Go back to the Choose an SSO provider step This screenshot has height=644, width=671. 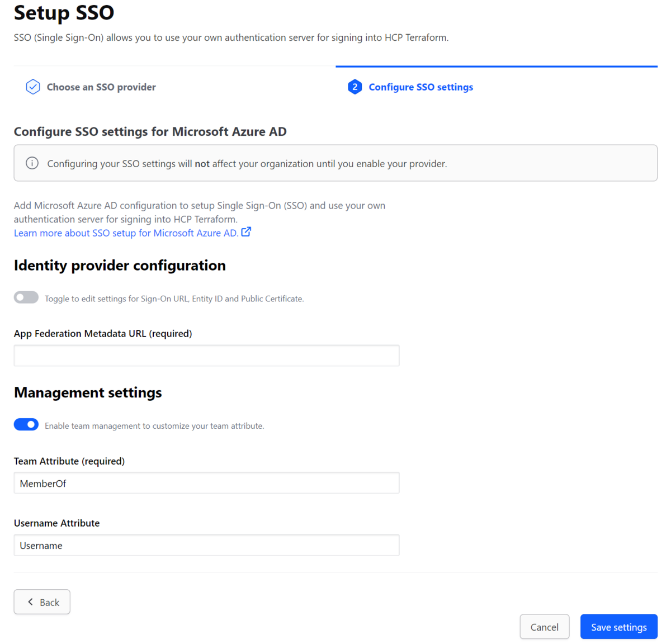pos(101,87)
